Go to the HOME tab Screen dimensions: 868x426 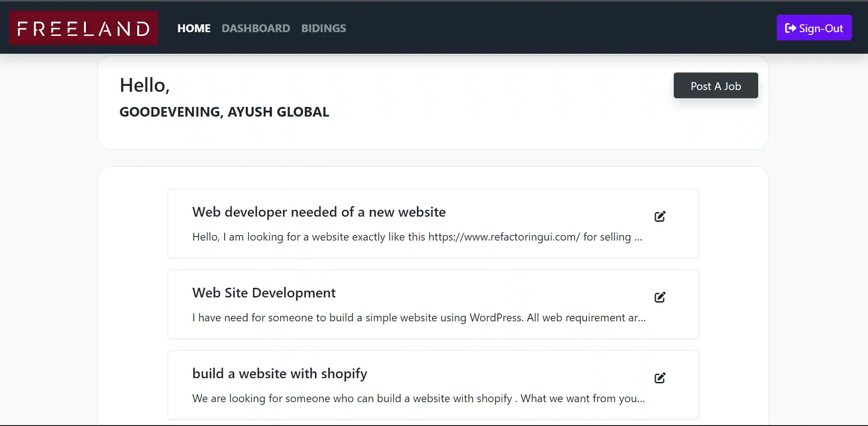pyautogui.click(x=194, y=28)
